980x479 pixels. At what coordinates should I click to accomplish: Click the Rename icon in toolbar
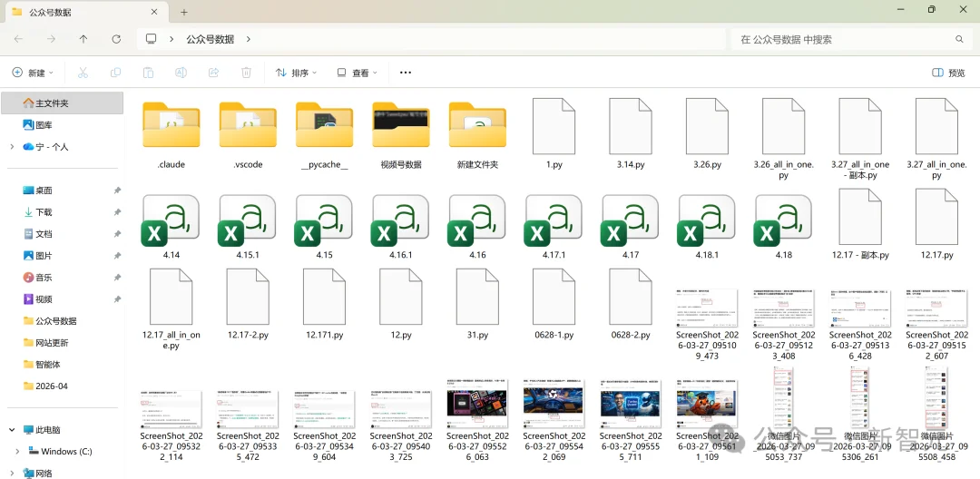[x=181, y=73]
